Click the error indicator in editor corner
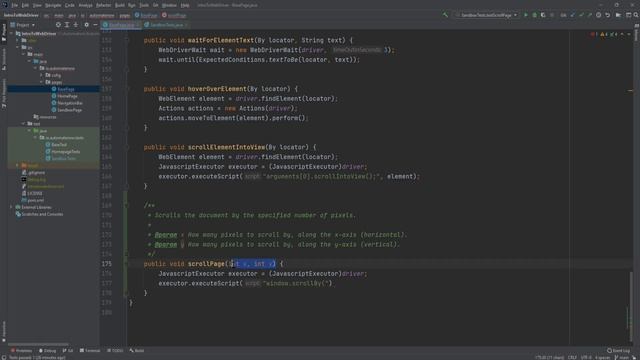 click(593, 34)
